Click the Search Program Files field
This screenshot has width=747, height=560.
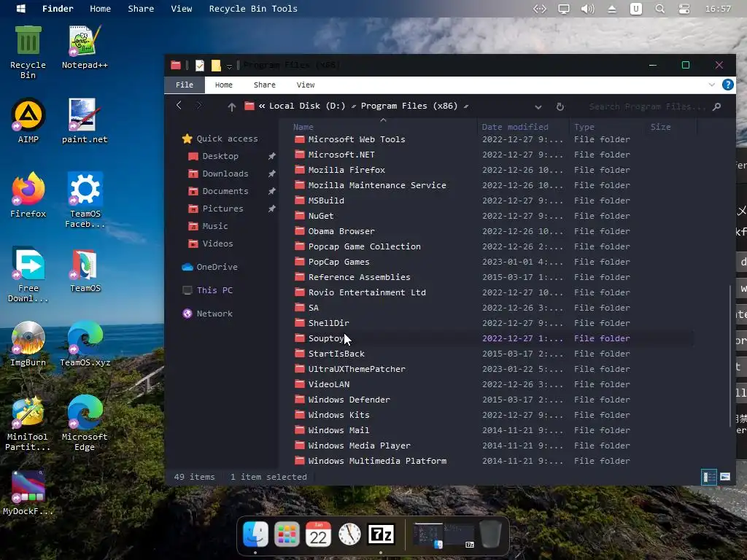[648, 106]
